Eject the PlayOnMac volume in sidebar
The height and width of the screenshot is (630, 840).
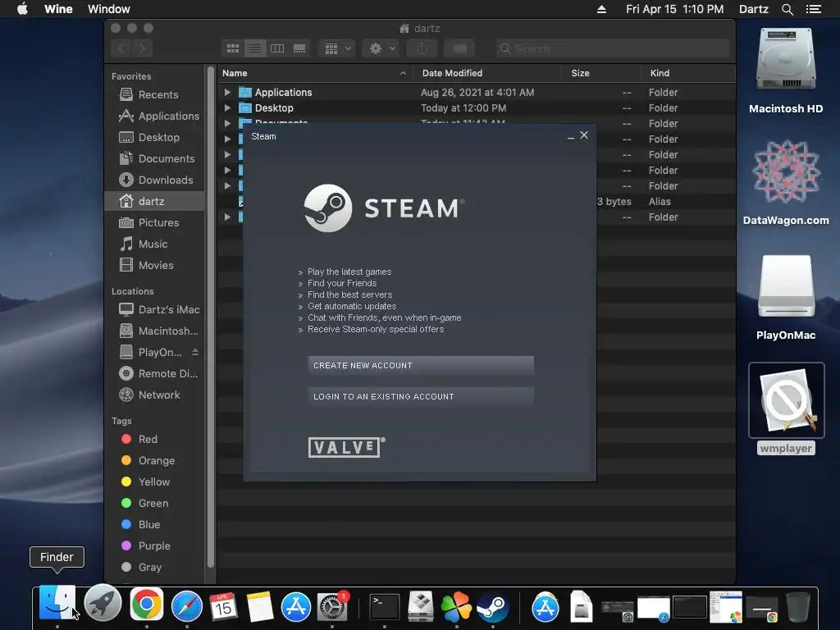click(195, 352)
